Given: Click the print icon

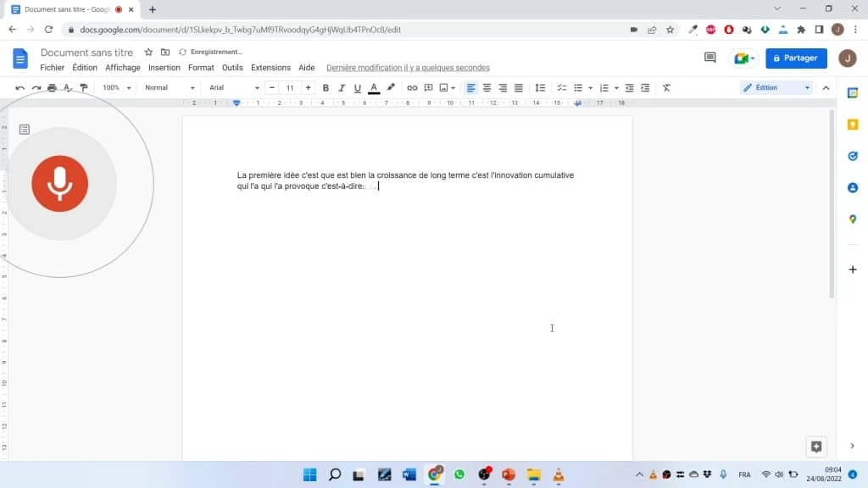Looking at the screenshot, I should click(x=52, y=88).
